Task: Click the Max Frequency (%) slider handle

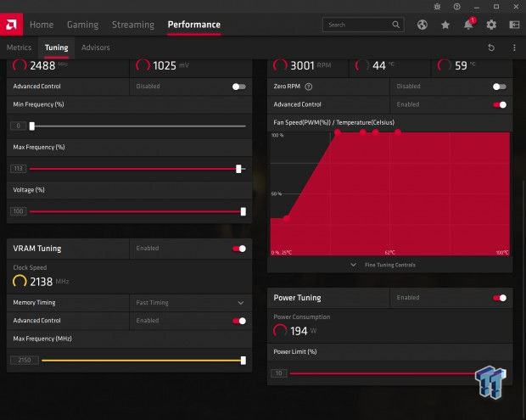Action: [238, 169]
